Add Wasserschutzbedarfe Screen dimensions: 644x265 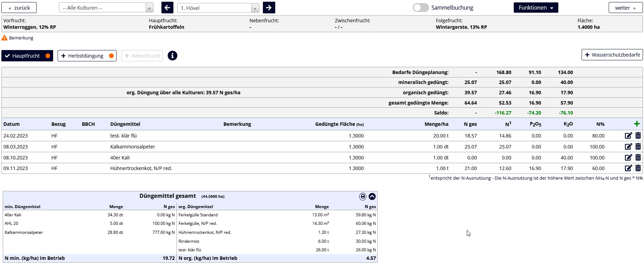coord(612,55)
